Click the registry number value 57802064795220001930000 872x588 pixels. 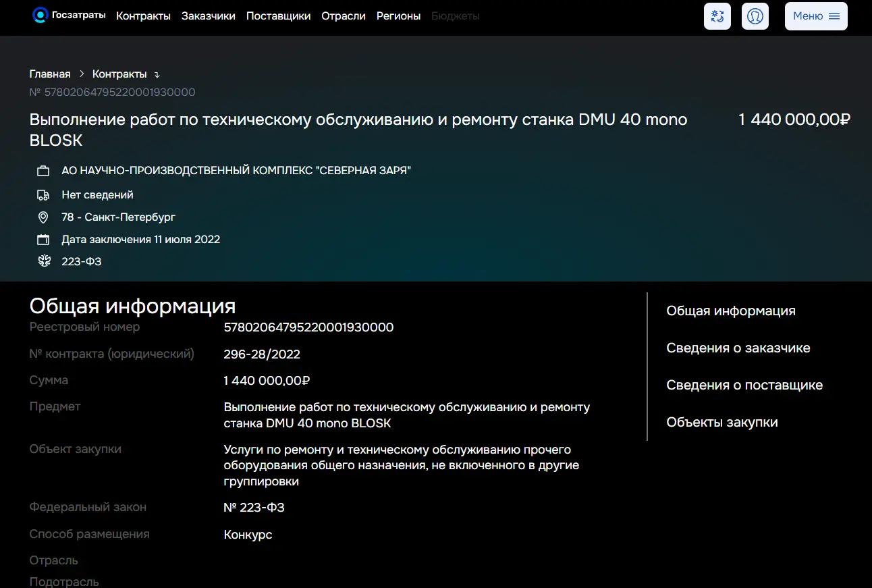pyautogui.click(x=308, y=327)
